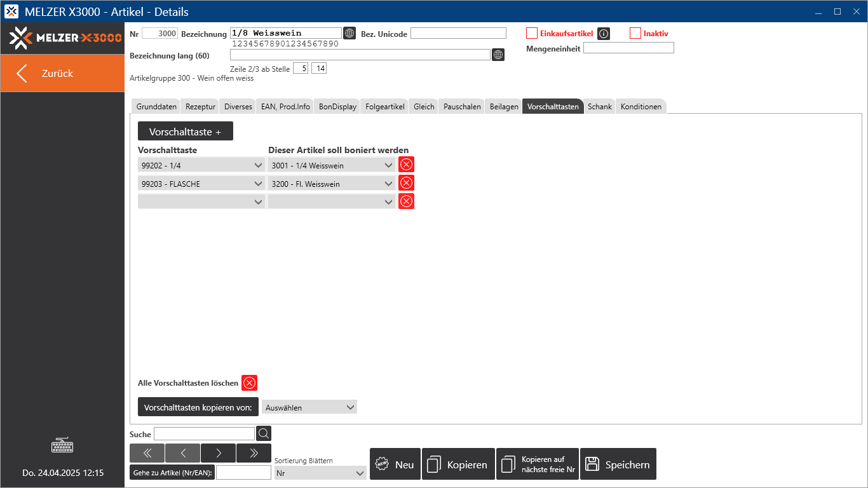Click the 'Dieser Artikel soll boniert werden' header

(339, 150)
